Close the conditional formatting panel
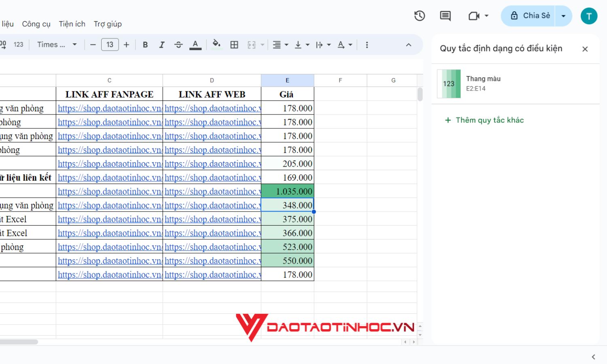607x364 pixels. click(585, 49)
